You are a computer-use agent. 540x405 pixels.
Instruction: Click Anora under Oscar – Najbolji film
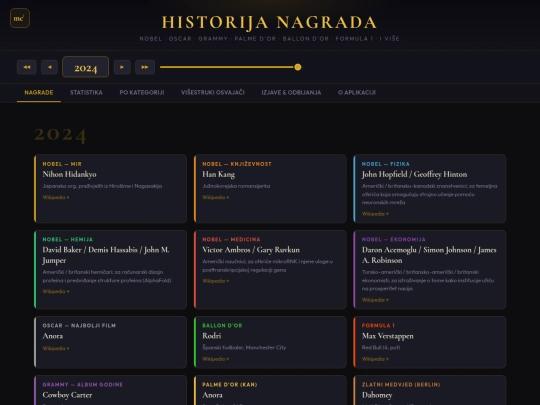53,336
